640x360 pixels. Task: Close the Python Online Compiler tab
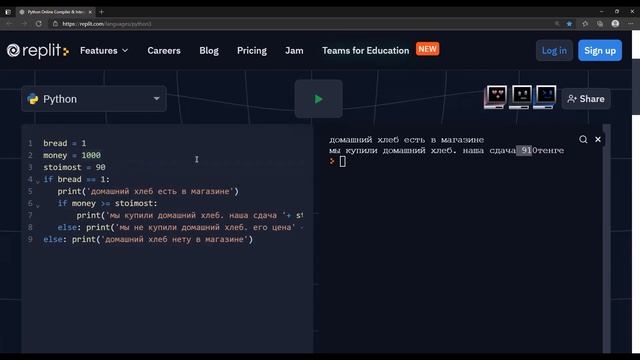(90, 12)
